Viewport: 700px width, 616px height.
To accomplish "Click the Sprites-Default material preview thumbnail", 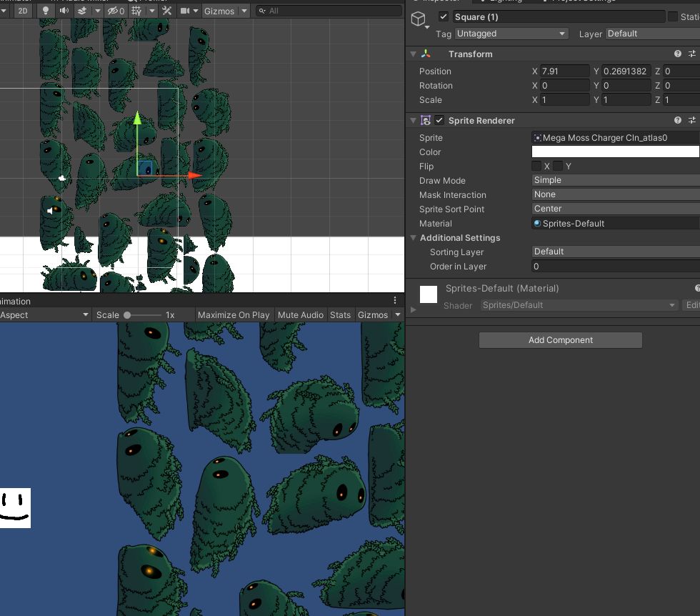I will pos(428,294).
